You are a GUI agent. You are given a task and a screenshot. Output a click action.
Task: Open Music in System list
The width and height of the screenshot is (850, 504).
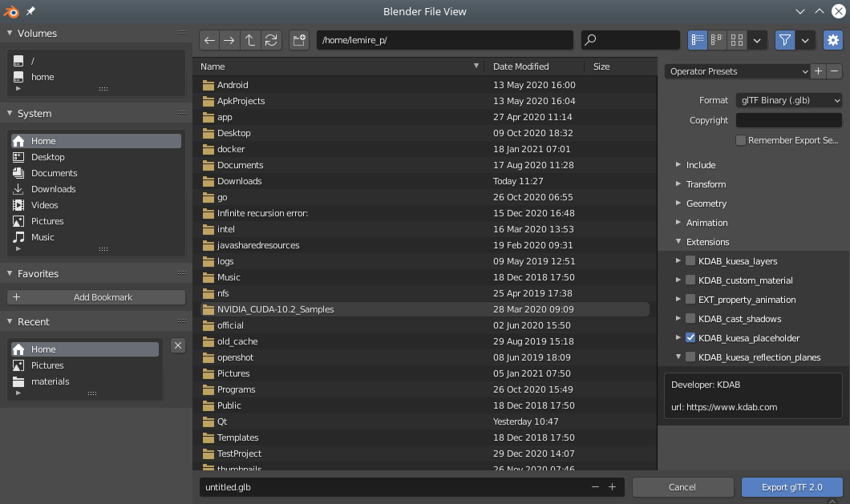coord(96,237)
